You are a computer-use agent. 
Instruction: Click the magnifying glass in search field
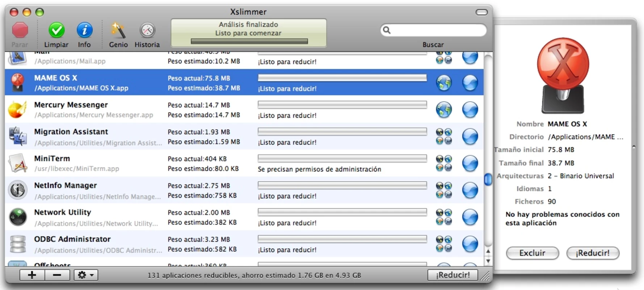(387, 30)
